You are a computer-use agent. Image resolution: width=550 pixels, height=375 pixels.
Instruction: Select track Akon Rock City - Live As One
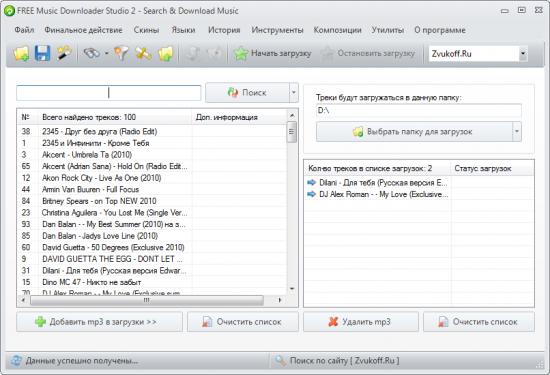tap(152, 178)
